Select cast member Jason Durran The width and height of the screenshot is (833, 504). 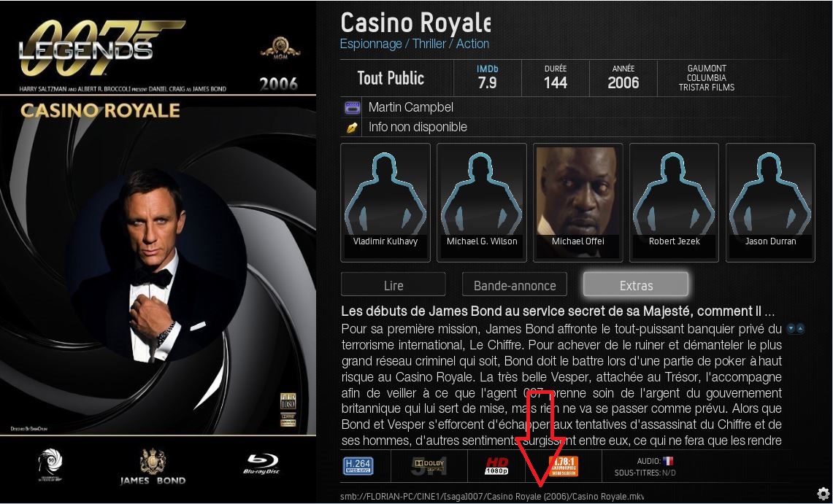coord(770,203)
